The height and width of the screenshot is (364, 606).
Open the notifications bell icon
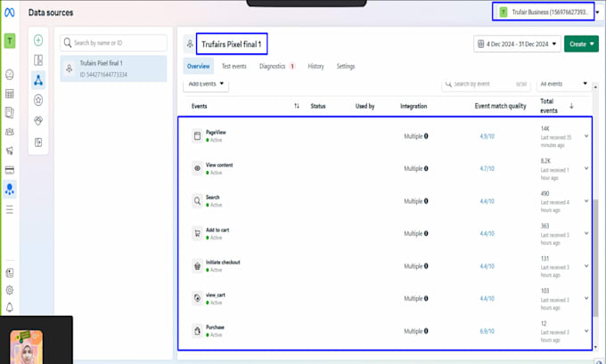pos(10,307)
